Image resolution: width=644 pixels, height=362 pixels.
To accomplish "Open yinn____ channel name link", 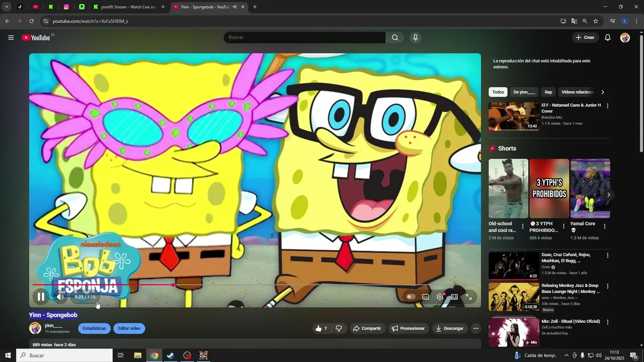I will tap(53, 326).
